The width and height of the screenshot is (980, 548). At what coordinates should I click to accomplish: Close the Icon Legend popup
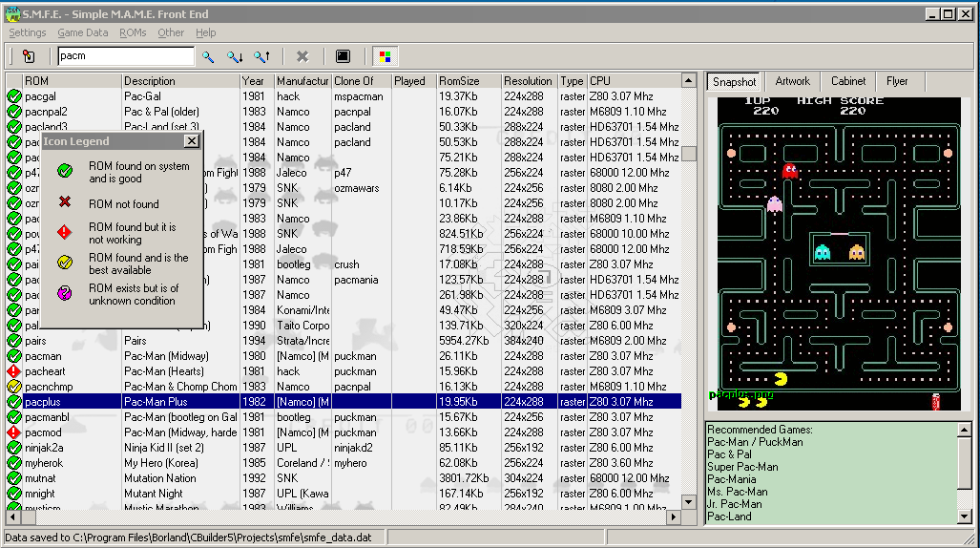191,141
